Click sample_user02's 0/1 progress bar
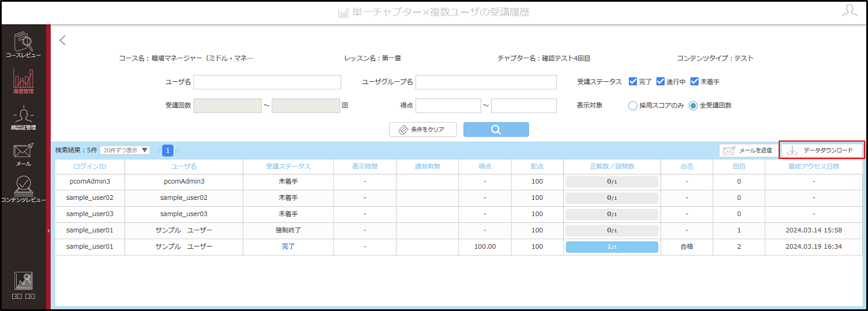This screenshot has height=311, width=868. point(612,198)
